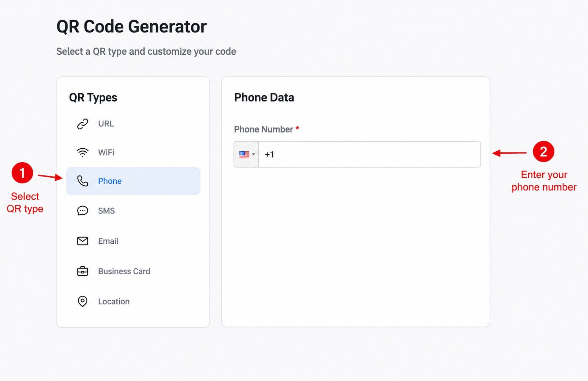Click the red step 1 badge
This screenshot has width=588, height=381.
coord(22,173)
